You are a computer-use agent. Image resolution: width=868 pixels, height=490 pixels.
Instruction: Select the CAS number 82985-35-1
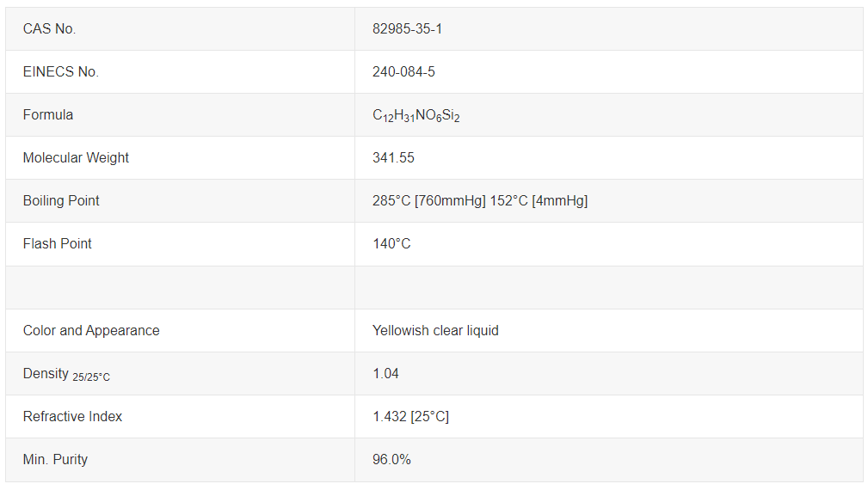[407, 28]
